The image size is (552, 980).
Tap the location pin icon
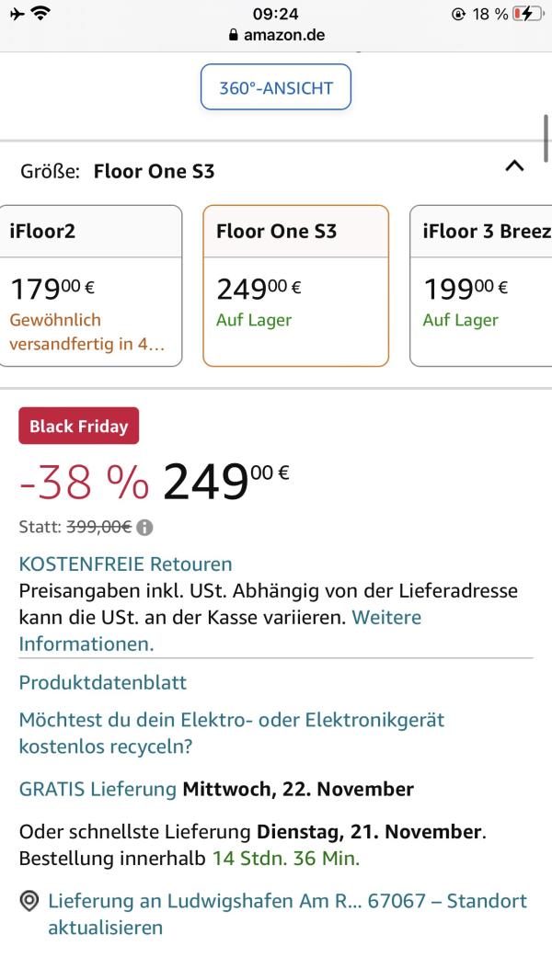(x=29, y=901)
